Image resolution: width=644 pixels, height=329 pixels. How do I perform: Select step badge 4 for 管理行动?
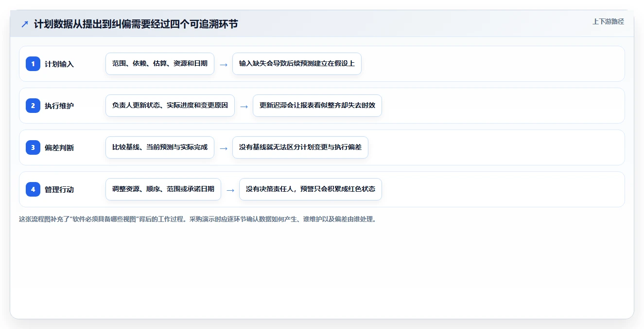tap(33, 189)
